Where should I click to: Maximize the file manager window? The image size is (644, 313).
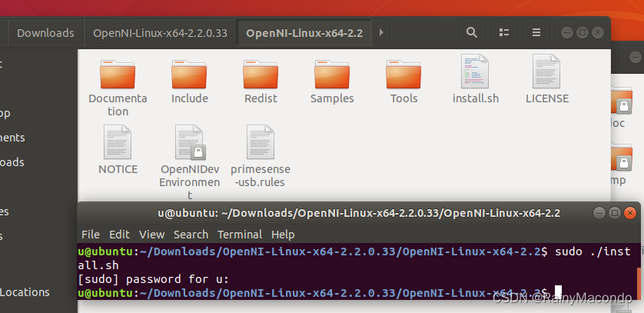tap(582, 32)
